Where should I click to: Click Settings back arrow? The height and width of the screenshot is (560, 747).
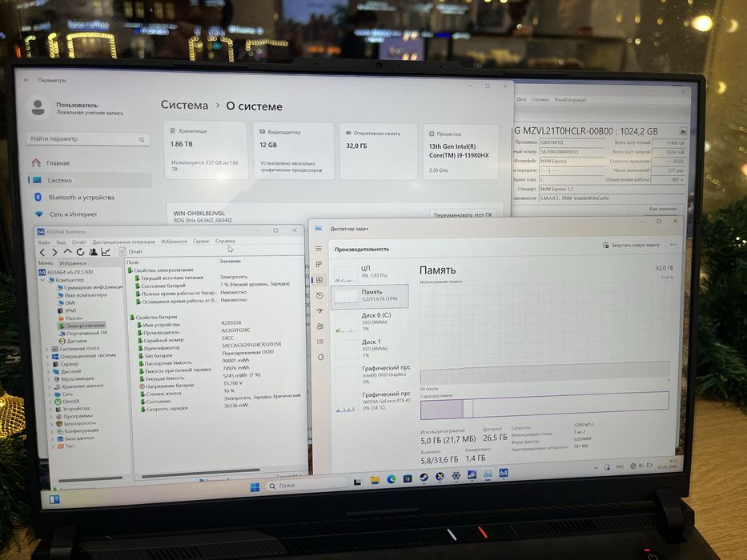26,80
